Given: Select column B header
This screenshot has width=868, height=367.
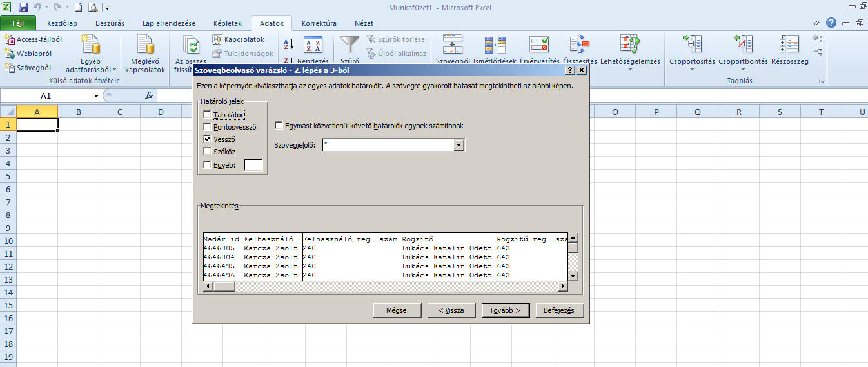Looking at the screenshot, I should (79, 112).
